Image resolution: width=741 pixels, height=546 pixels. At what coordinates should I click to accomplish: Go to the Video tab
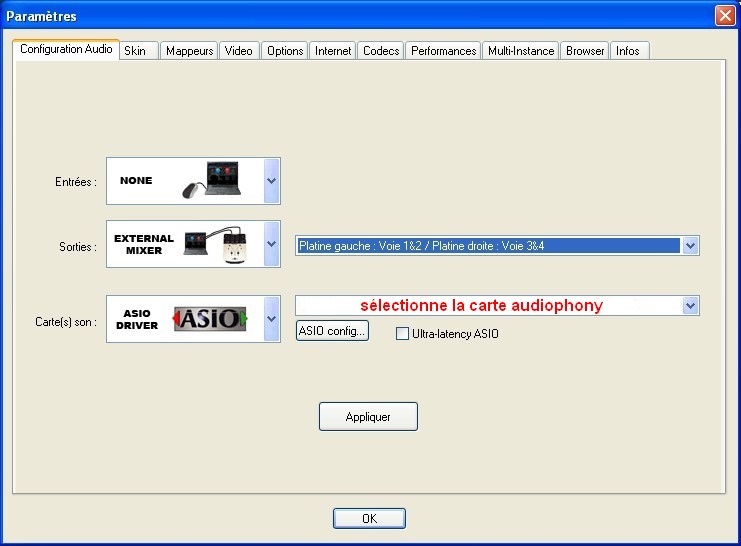tap(238, 51)
